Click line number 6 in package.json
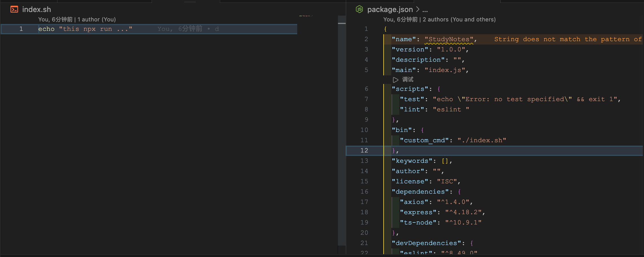The height and width of the screenshot is (257, 644). tap(366, 89)
